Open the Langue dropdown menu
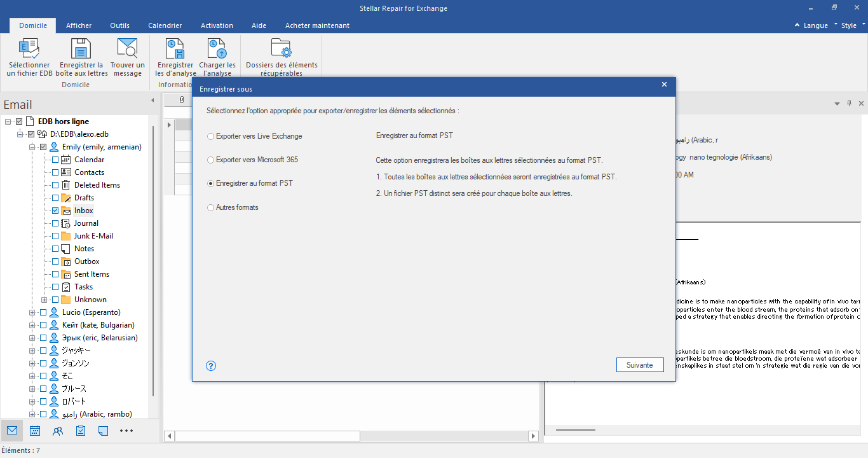Image resolution: width=868 pixels, height=458 pixels. [811, 25]
